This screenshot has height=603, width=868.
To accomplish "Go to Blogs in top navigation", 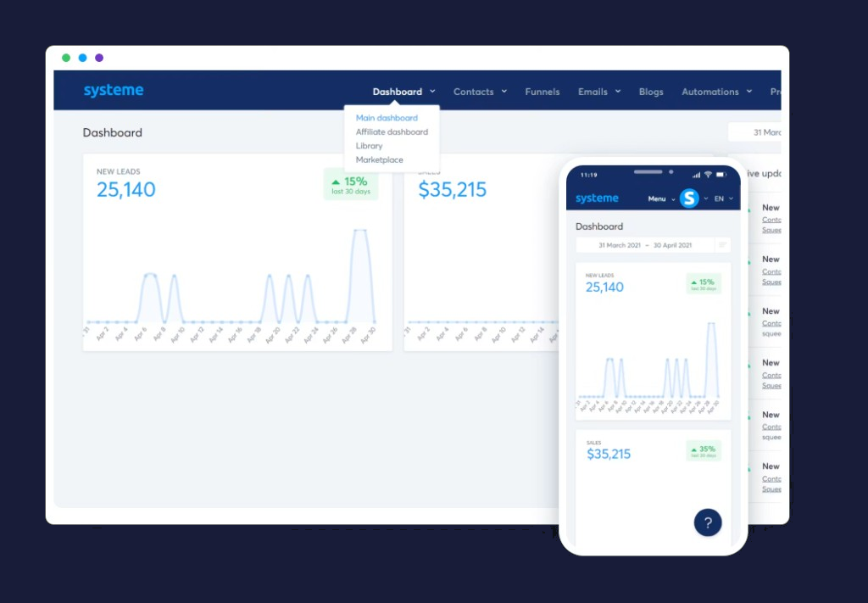I will pyautogui.click(x=651, y=92).
